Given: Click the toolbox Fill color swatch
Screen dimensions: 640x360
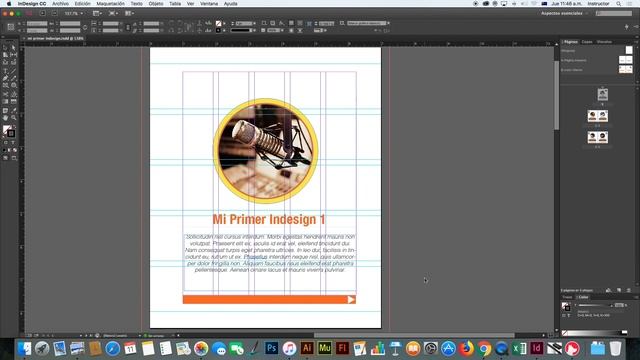Looking at the screenshot, I should pyautogui.click(x=7, y=129).
